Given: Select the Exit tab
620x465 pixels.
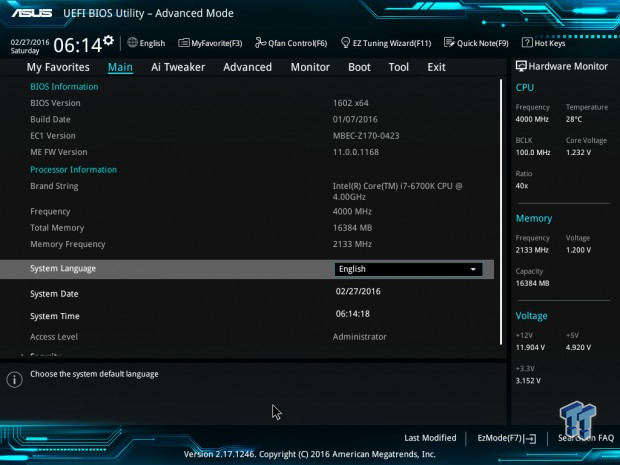Looking at the screenshot, I should (x=437, y=67).
